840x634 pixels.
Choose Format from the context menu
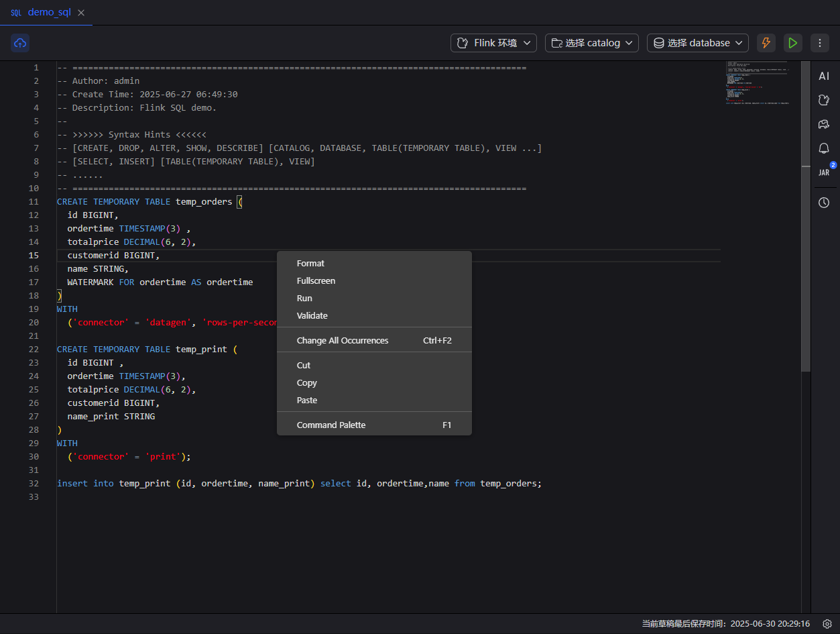pyautogui.click(x=310, y=264)
